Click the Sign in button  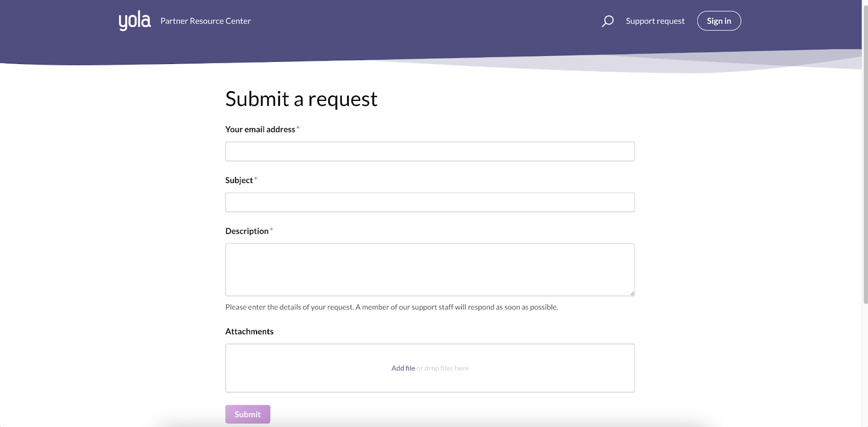coord(719,21)
